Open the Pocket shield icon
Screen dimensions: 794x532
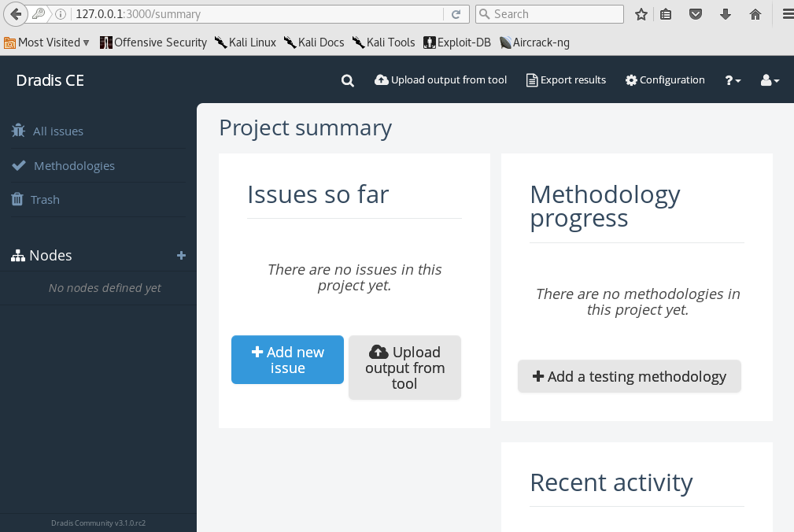point(696,14)
